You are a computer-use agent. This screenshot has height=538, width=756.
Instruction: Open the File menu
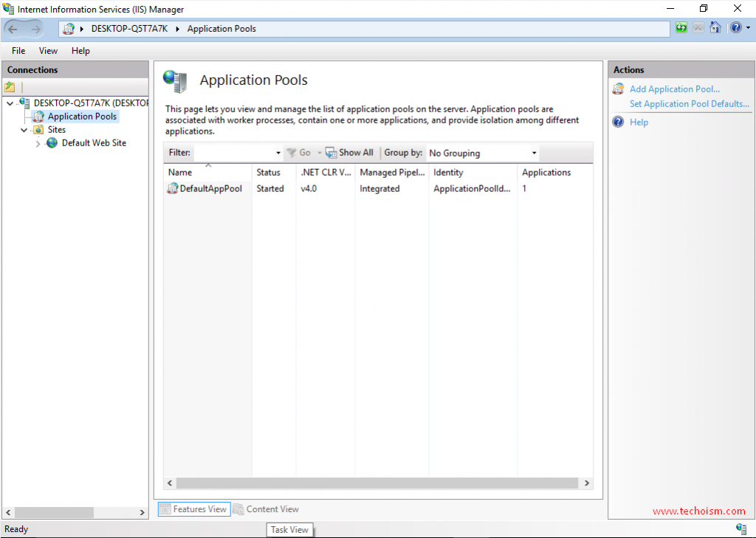pyautogui.click(x=18, y=51)
